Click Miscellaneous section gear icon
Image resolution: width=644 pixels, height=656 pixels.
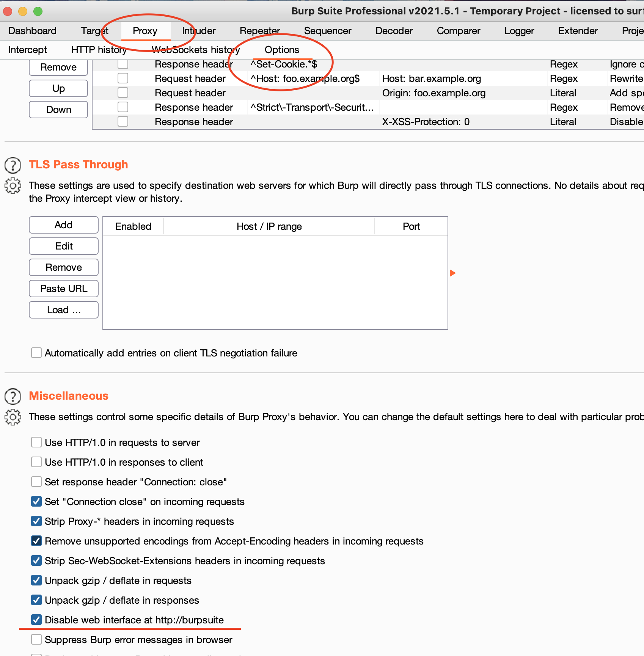click(13, 417)
